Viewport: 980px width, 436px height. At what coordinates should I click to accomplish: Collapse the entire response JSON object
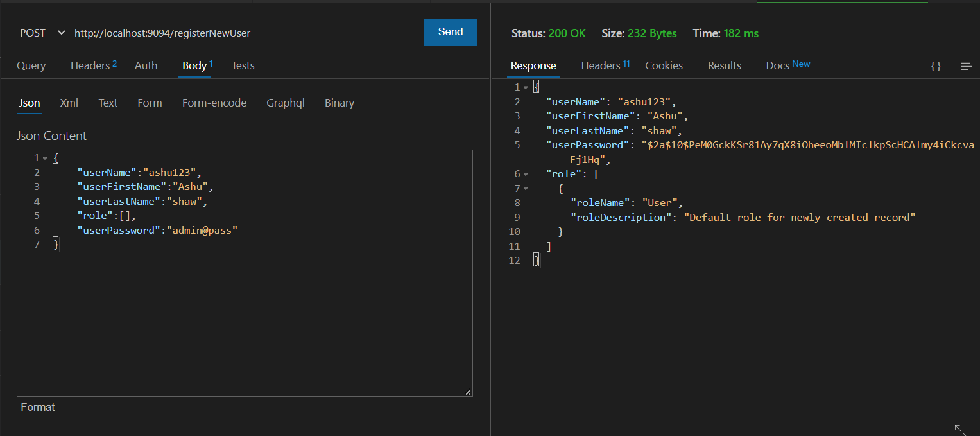click(525, 87)
